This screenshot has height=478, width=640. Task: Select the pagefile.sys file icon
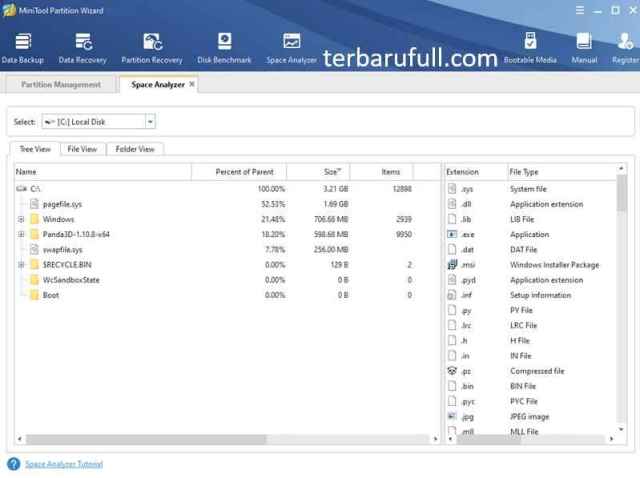click(35, 204)
